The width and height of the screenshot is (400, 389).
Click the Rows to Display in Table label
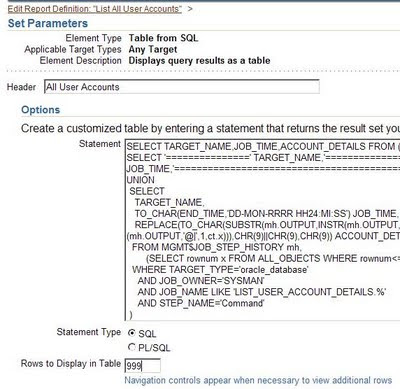point(71,363)
